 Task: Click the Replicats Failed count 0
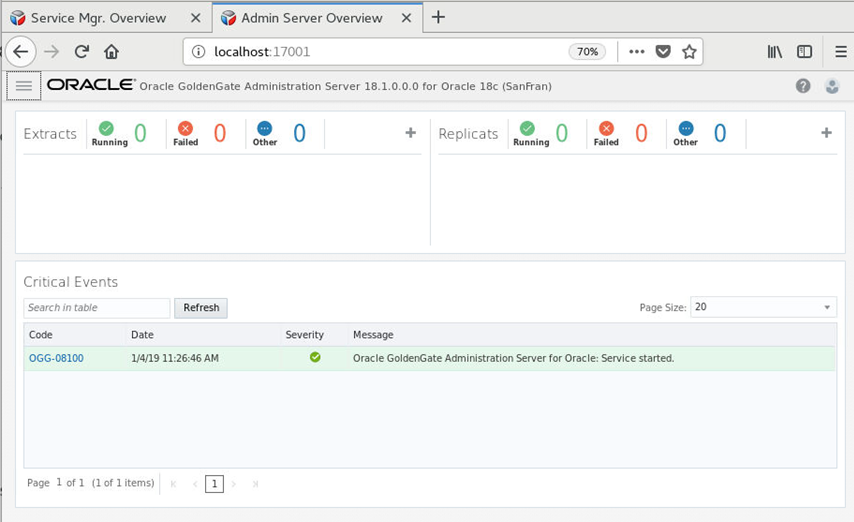click(x=641, y=133)
